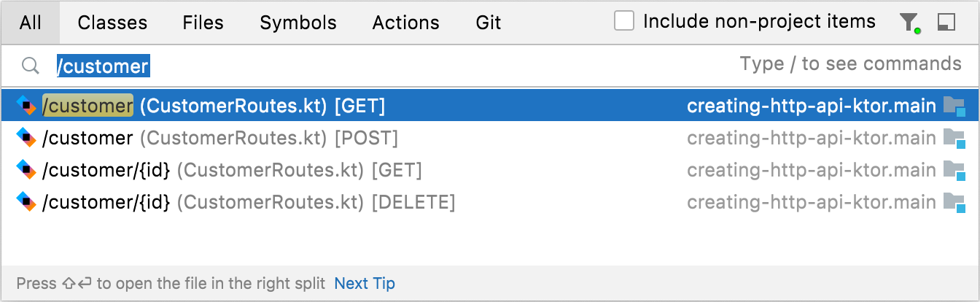Go to the Actions tab
980x302 pixels.
pos(406,23)
